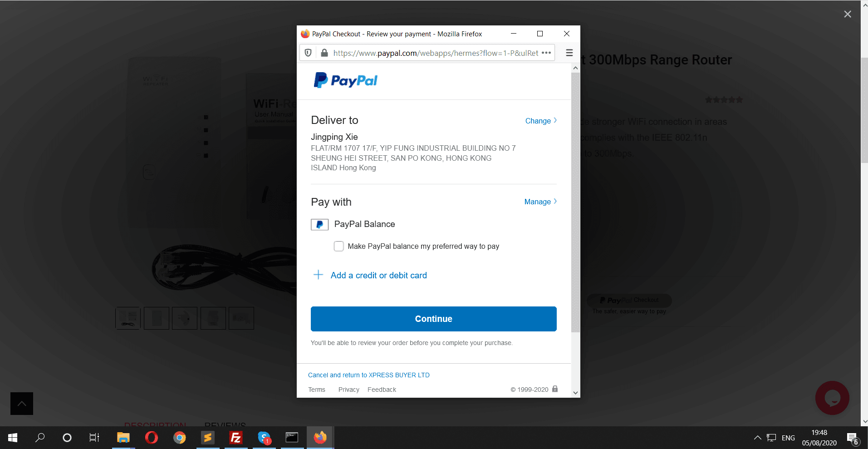
Task: Open the Terms footer link
Action: pyautogui.click(x=317, y=390)
